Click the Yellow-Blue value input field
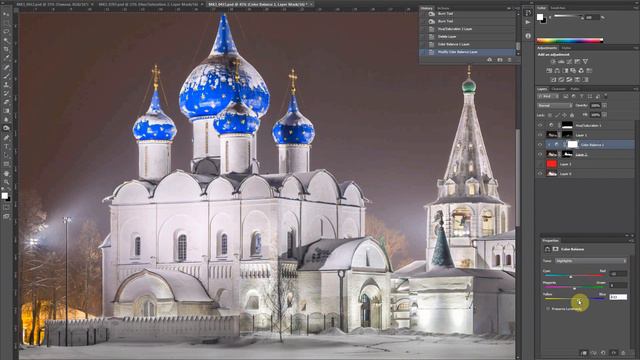Image resolution: width=640 pixels, height=360 pixels. (x=618, y=297)
